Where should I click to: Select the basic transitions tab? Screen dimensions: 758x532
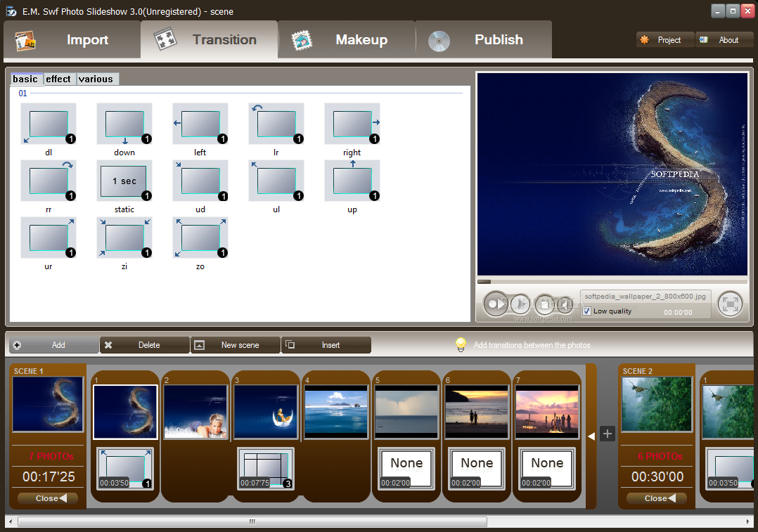pos(26,79)
